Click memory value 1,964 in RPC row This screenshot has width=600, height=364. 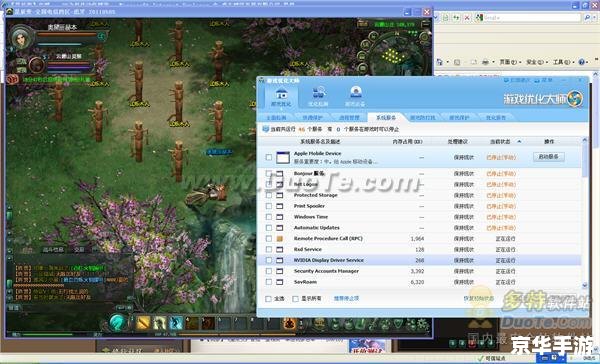click(417, 239)
